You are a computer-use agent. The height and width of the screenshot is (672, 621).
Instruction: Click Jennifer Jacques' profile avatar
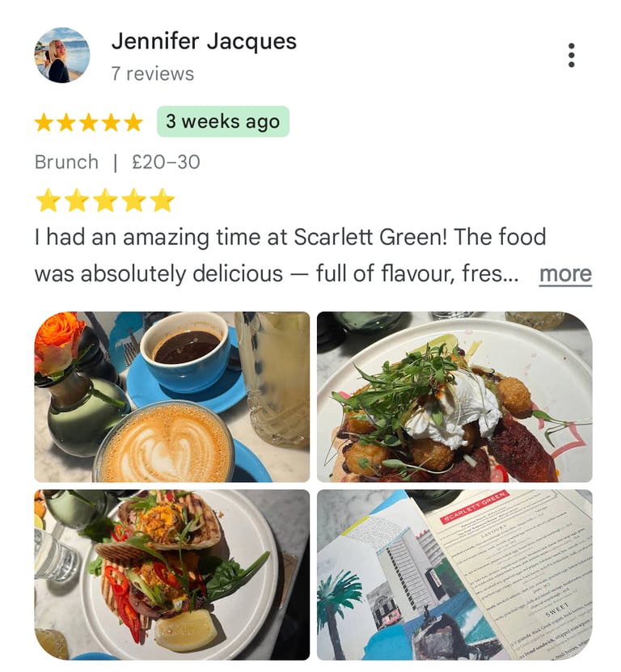62,55
